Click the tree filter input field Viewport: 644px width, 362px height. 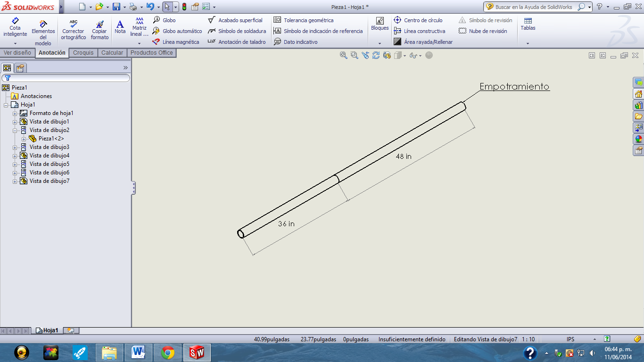coord(66,78)
